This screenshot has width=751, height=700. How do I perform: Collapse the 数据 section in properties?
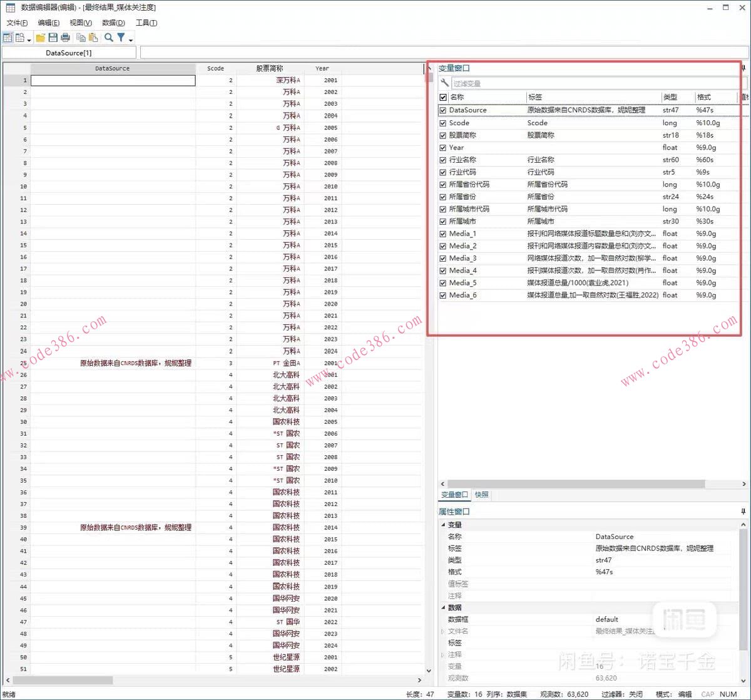tap(444, 607)
